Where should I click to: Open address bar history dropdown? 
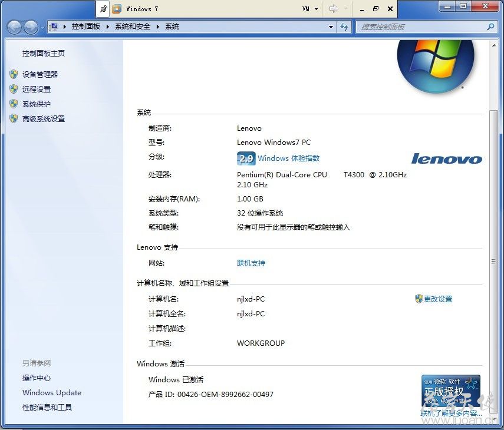331,27
